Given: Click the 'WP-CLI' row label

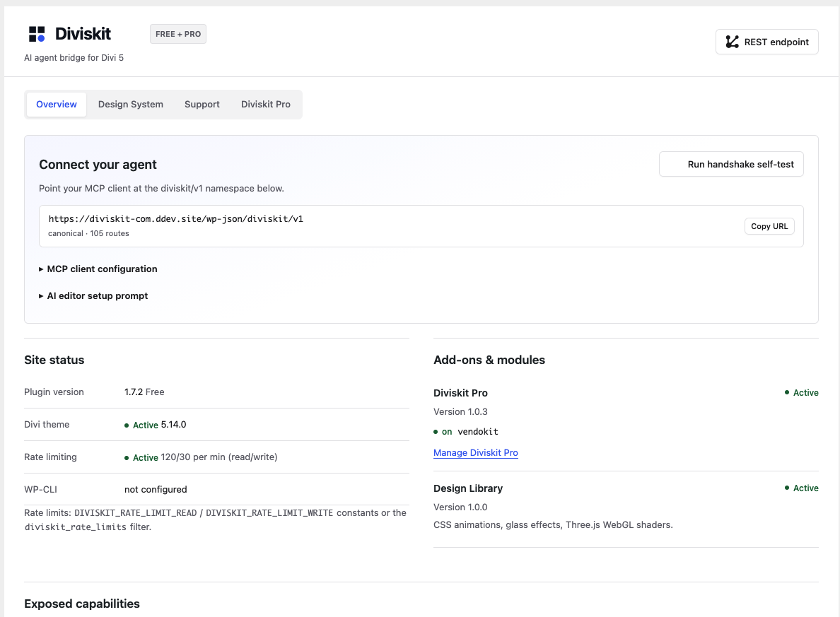Looking at the screenshot, I should click(x=41, y=490).
